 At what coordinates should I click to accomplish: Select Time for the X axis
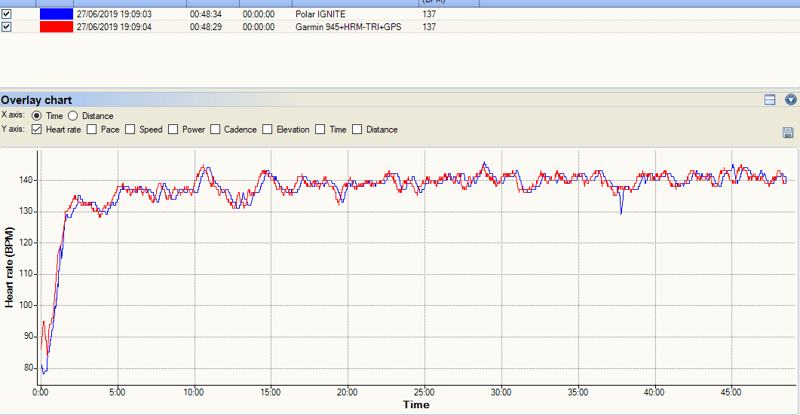coord(36,116)
